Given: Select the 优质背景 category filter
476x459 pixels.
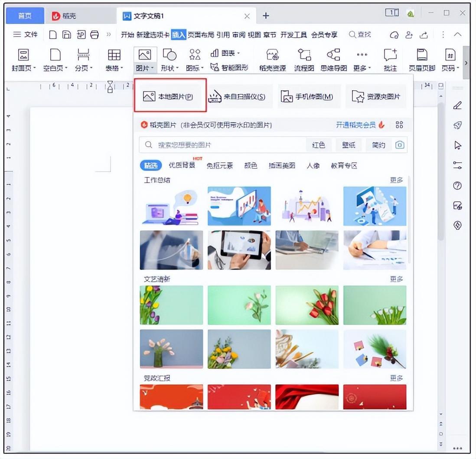Looking at the screenshot, I should tap(182, 166).
